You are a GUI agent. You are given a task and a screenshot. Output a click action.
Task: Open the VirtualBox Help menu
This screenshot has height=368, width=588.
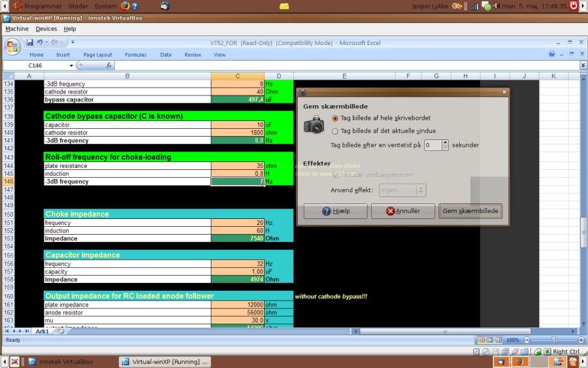[70, 29]
